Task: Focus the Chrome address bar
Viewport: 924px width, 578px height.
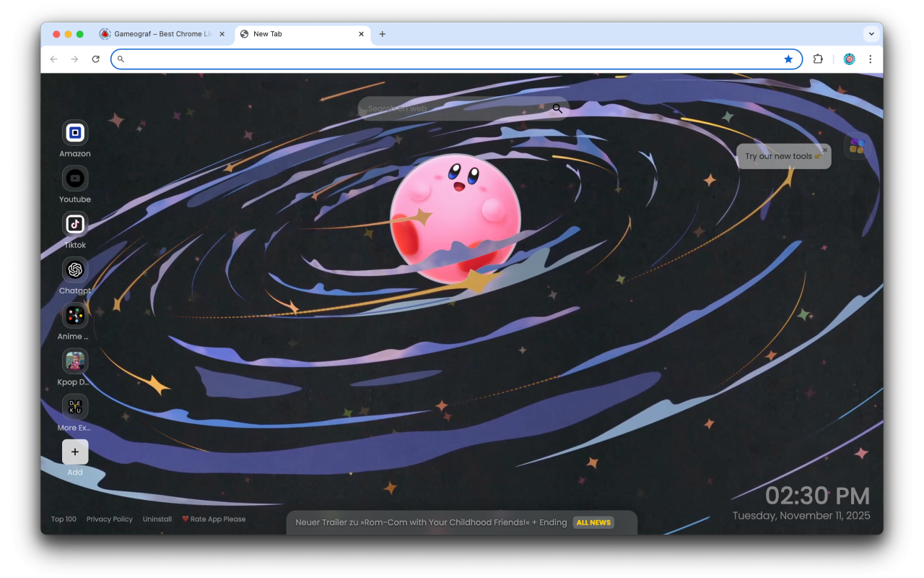Action: pos(456,59)
